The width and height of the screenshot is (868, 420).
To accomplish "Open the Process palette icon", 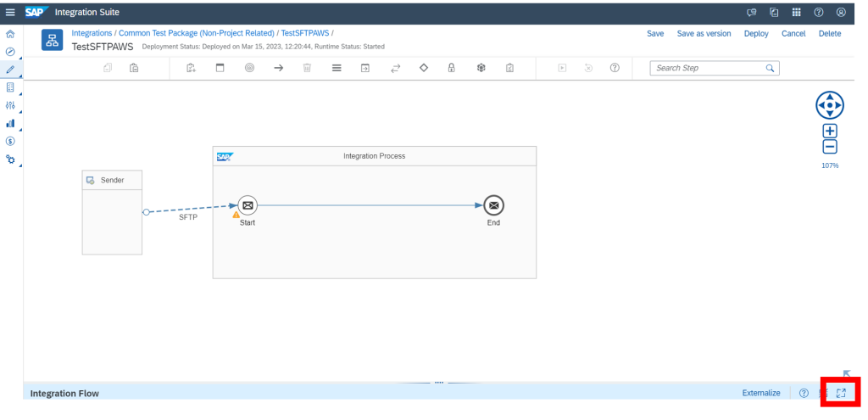I will click(220, 68).
